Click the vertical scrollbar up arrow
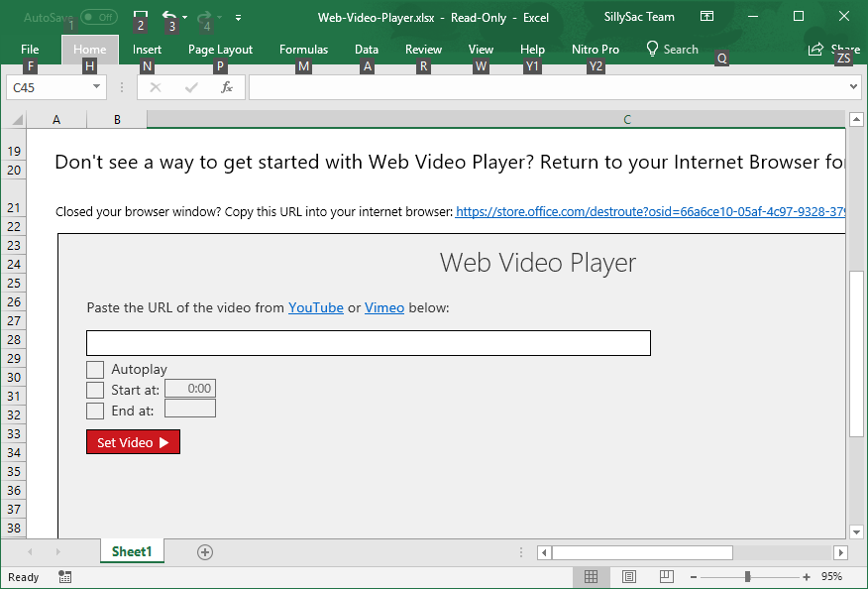Image resolution: width=868 pixels, height=589 pixels. tap(856, 119)
